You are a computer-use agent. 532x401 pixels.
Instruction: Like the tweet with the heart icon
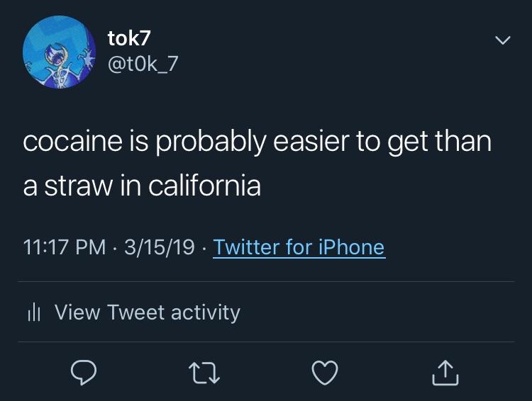pyautogui.click(x=325, y=371)
